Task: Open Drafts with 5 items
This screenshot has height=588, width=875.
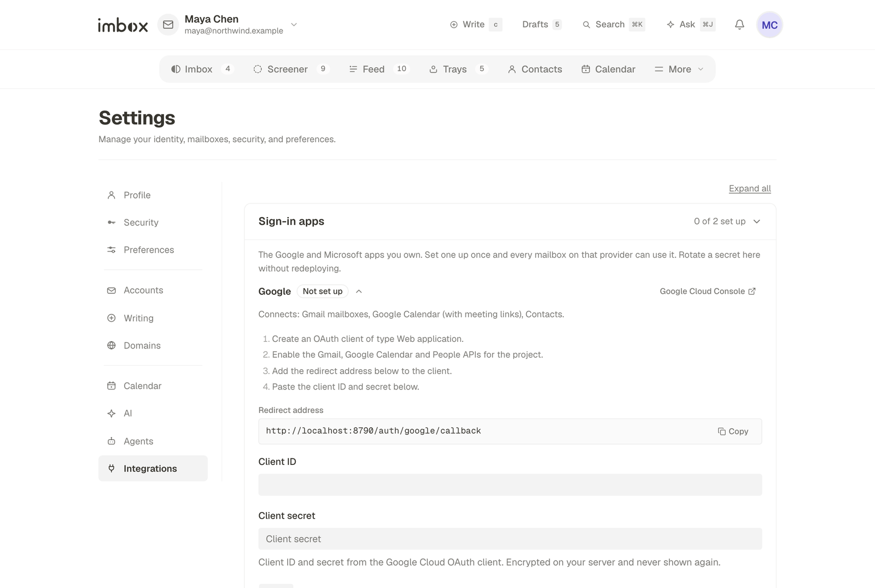Action: coord(541,25)
